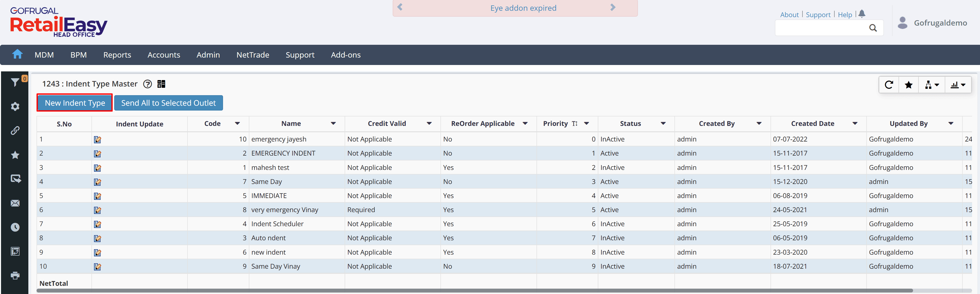980x294 pixels.
Task: Sort by the Priority column header
Action: [x=555, y=123]
